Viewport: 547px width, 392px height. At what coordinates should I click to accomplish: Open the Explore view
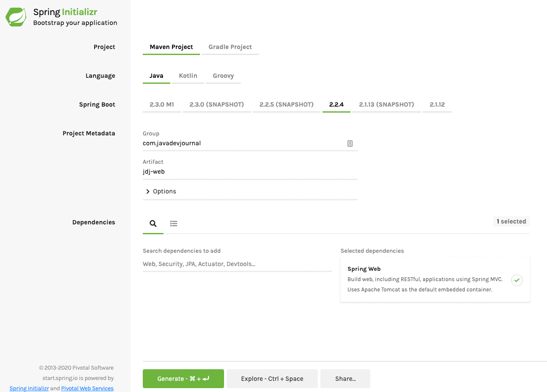pos(272,379)
